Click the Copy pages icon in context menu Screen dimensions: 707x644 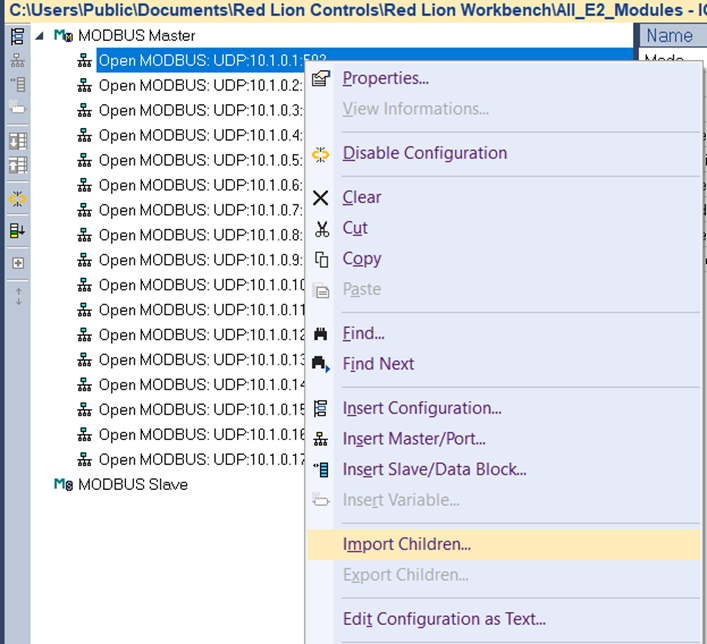tap(321, 259)
